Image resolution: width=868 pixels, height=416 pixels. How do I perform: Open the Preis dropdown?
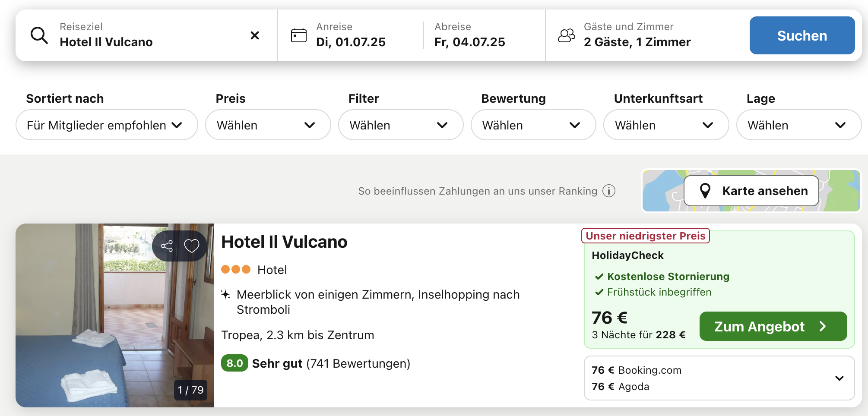pyautogui.click(x=268, y=125)
